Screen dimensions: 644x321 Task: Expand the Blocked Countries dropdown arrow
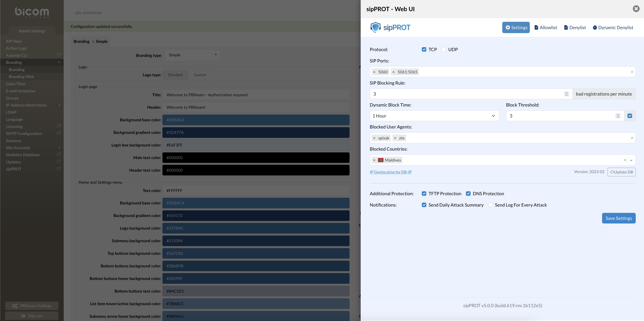[x=631, y=160]
